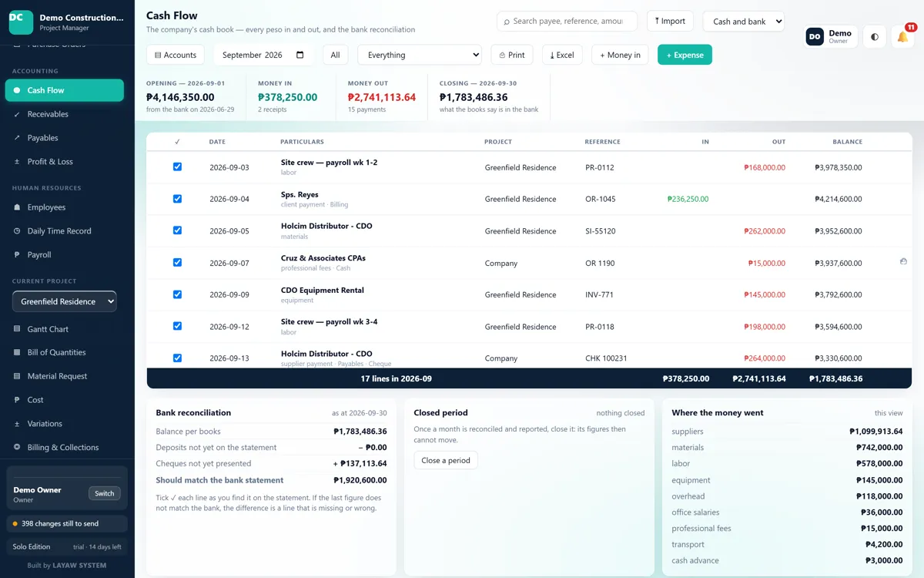924x578 pixels.
Task: Click the Cash Flow dot icon
Action: pyautogui.click(x=17, y=90)
